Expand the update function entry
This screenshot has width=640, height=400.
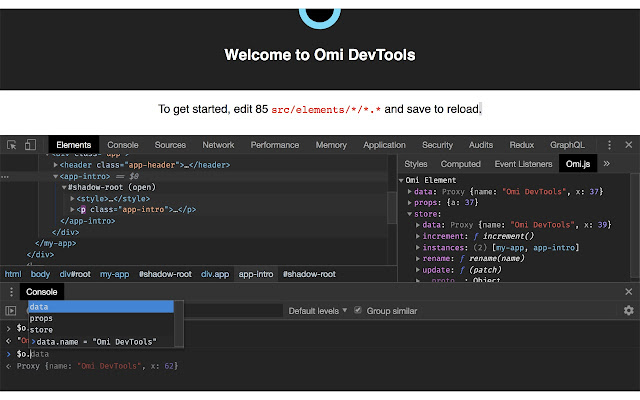pos(418,270)
